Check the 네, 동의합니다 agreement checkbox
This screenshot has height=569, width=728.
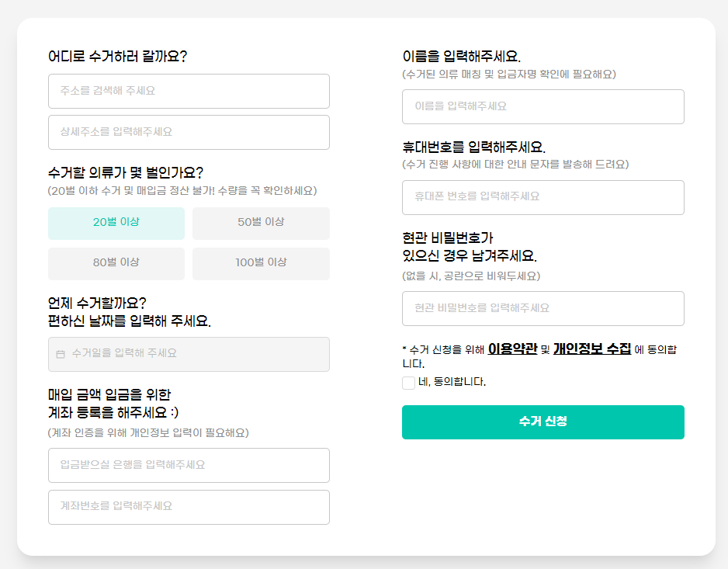[408, 383]
